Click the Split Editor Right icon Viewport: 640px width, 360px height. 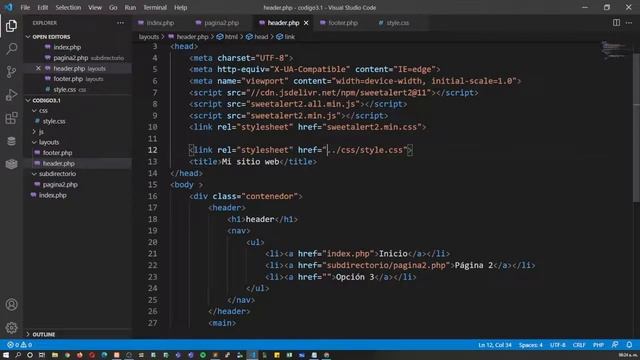pos(616,23)
